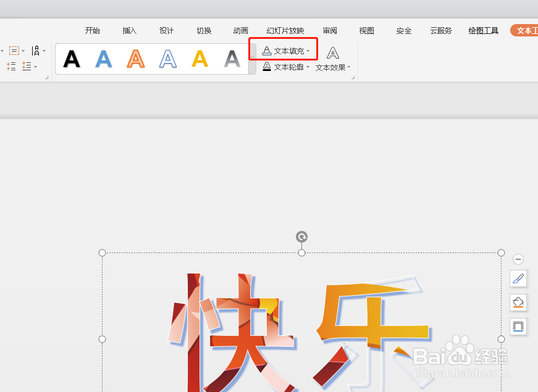Open the line spacing dropdown arrow
This screenshot has height=392, width=538.
click(x=35, y=67)
